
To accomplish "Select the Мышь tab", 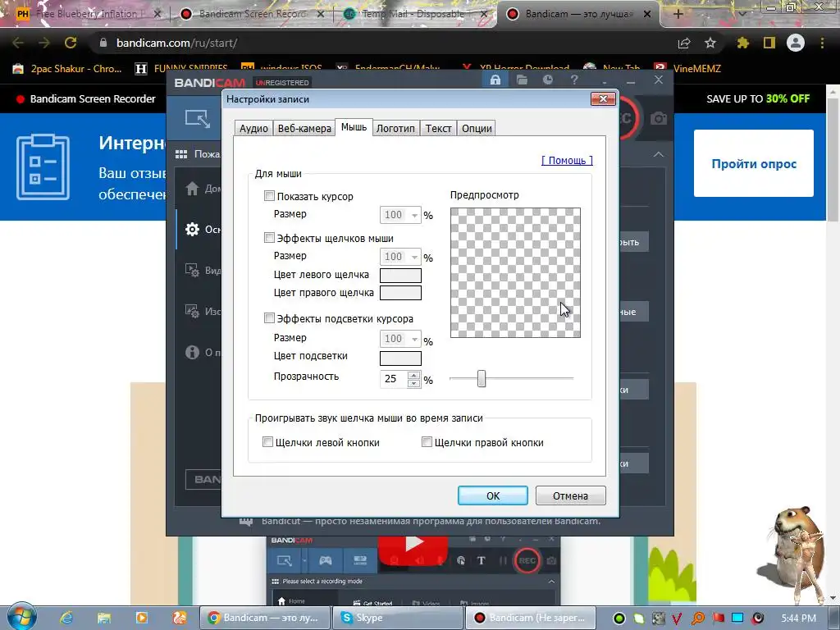I will coord(354,127).
